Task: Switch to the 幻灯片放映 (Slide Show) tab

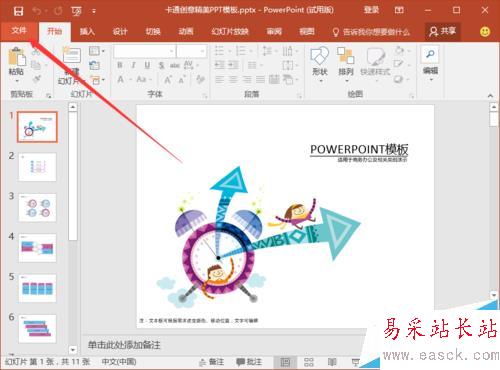Action: pos(230,32)
